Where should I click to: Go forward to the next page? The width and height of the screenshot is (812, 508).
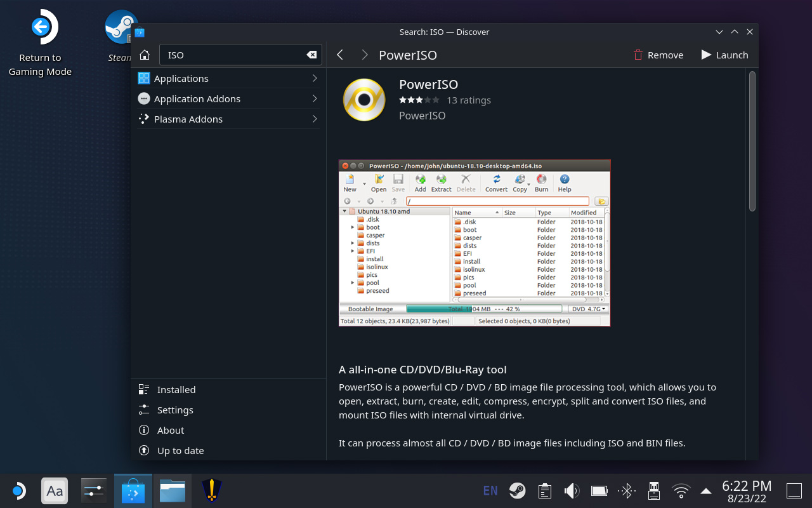tap(364, 55)
